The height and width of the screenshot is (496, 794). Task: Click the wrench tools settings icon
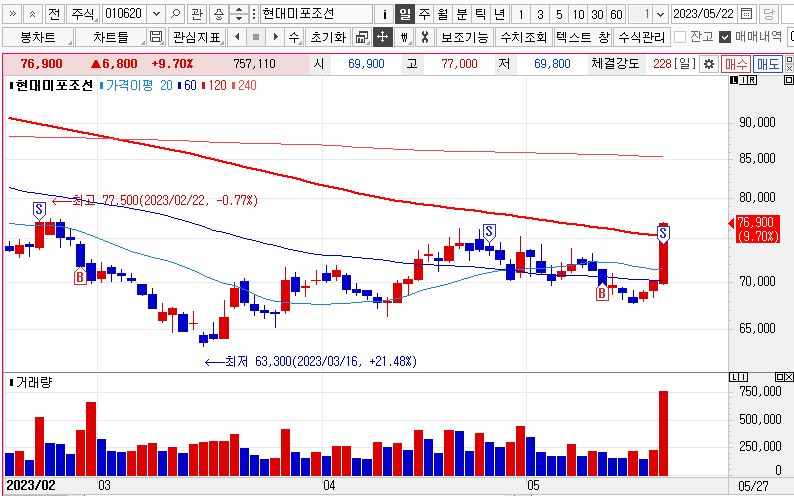(425, 37)
